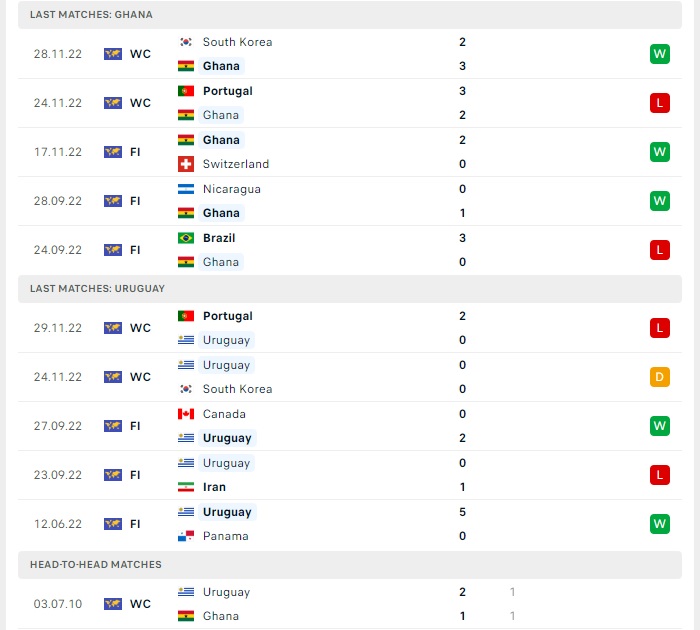Open the Brazil team link
Viewport: 700px width, 630px height.
pos(219,238)
